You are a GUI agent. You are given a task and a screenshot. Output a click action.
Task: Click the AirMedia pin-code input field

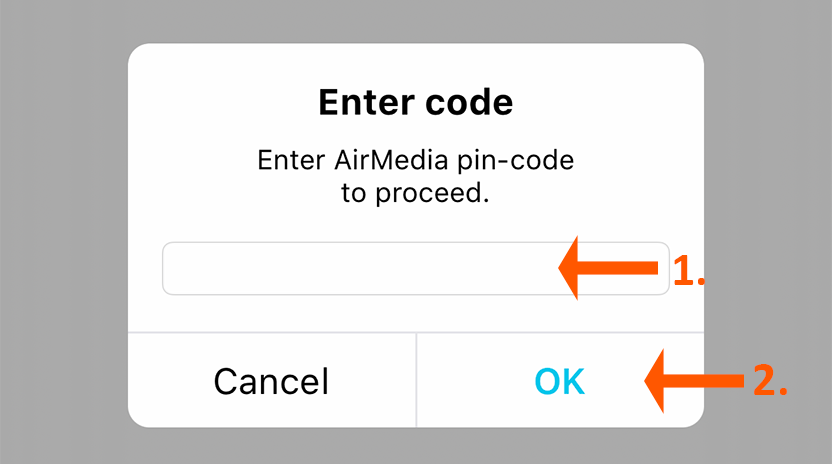(360, 268)
